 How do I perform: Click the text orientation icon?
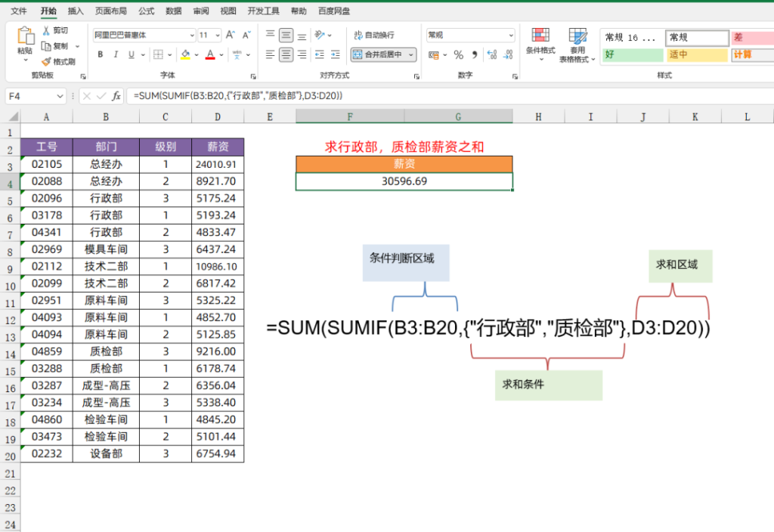tap(320, 35)
